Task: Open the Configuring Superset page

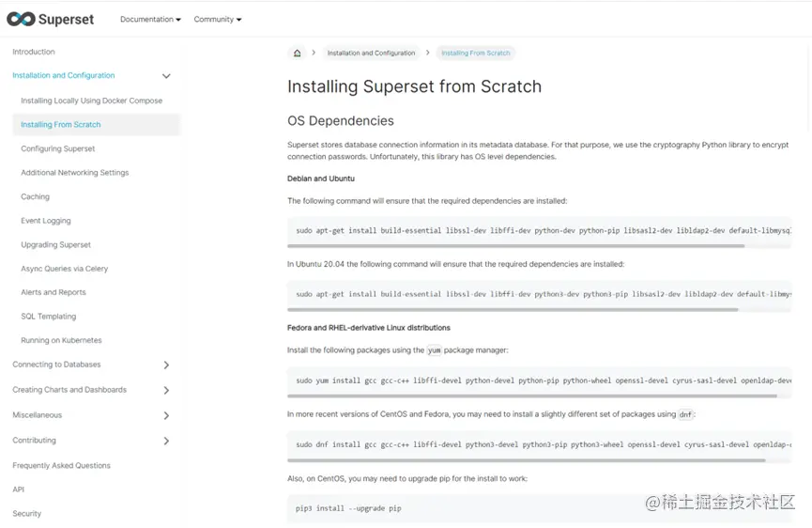Action: pos(58,148)
